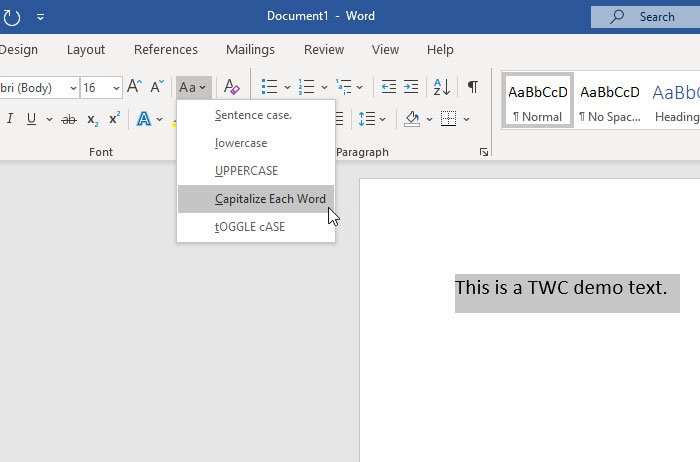Choose Capitalize Each Word option

[256, 199]
